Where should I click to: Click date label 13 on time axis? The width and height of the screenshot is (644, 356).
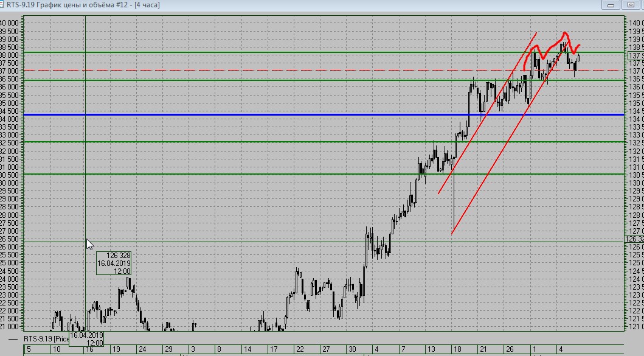[431, 349]
